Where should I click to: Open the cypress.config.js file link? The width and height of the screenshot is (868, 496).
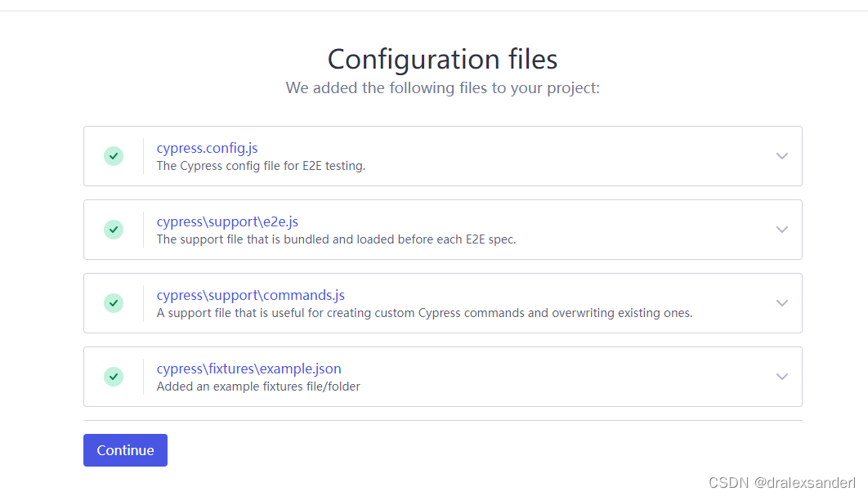tap(207, 149)
